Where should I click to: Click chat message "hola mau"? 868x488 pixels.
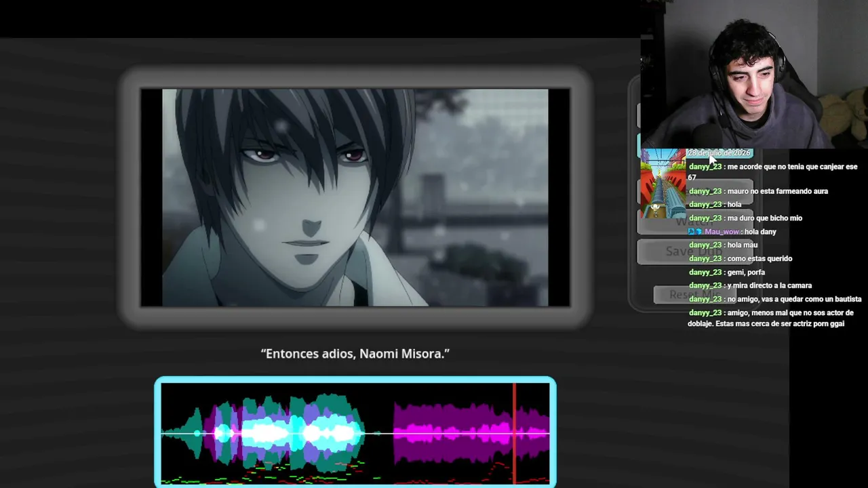click(x=742, y=245)
